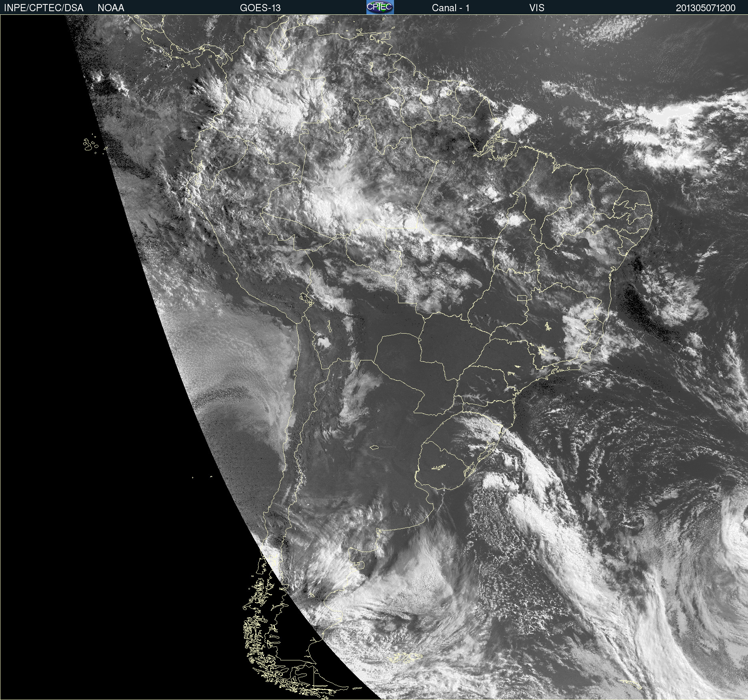Select the INPE/CPTEC/DSA header text
The height and width of the screenshot is (700, 748).
point(44,8)
